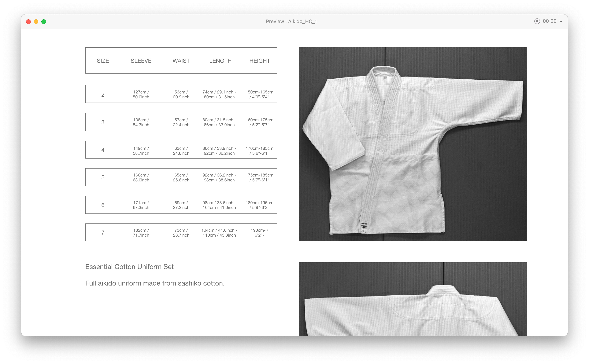589x364 pixels.
Task: Click the 00:00 recording timer
Action: tap(550, 21)
